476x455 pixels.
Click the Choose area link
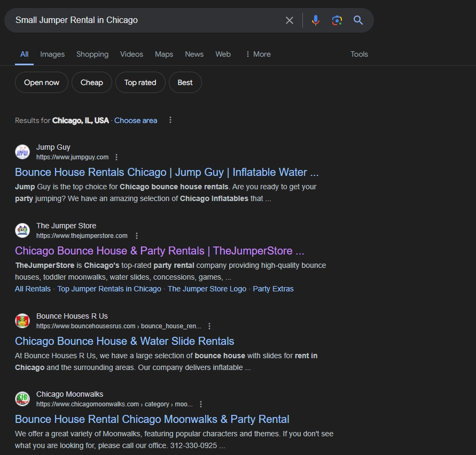tap(136, 121)
